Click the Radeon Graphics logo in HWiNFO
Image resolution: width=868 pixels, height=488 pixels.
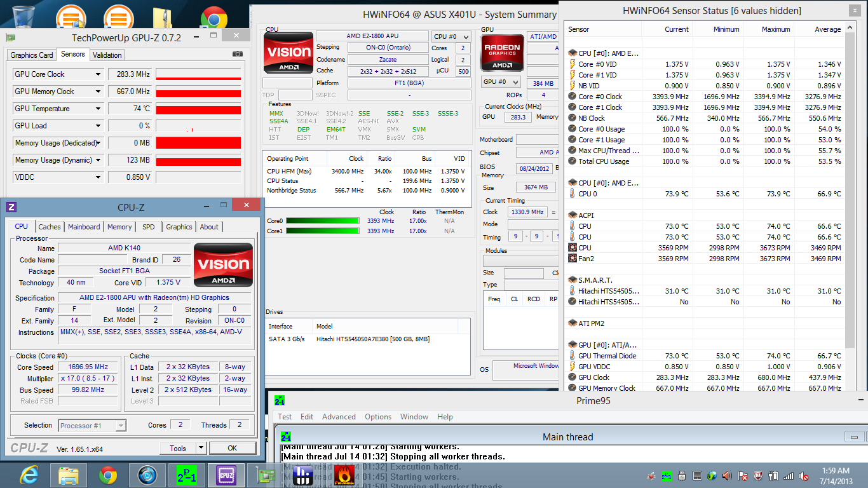(x=503, y=52)
